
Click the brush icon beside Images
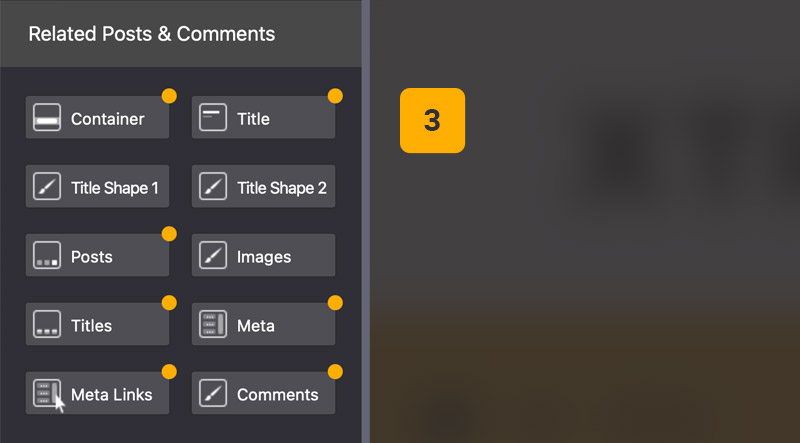(213, 256)
